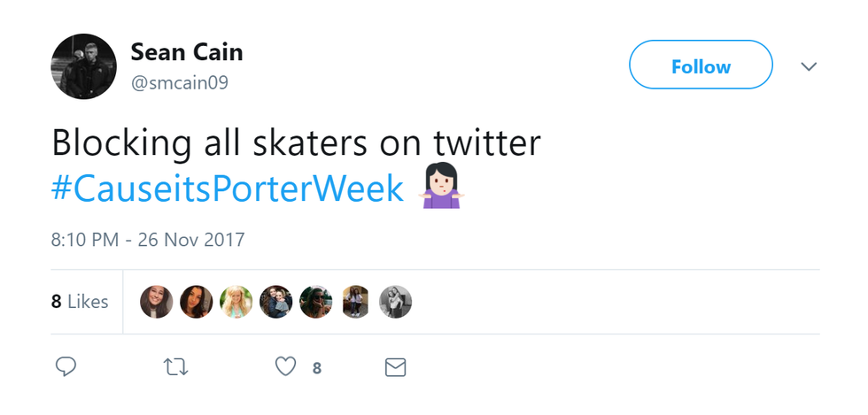Viewport: 868px width, 415px height.
Task: Open the black-and-white liker avatar
Action: [395, 302]
